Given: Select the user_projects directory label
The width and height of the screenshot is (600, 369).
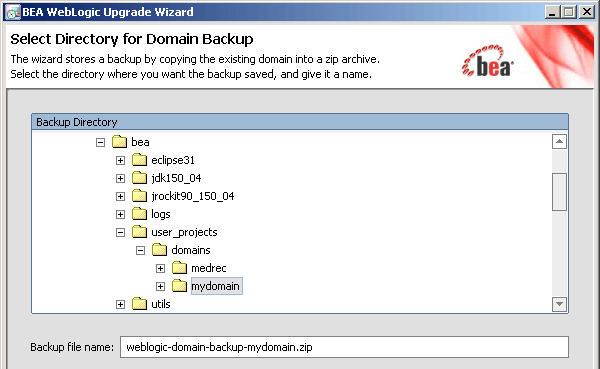Looking at the screenshot, I should [x=184, y=232].
